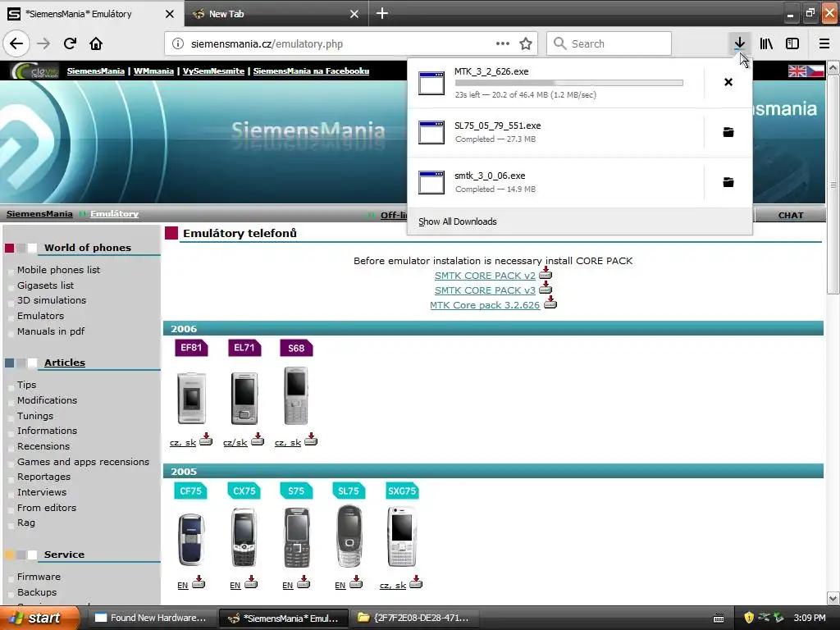Open the home page icon
The width and height of the screenshot is (840, 630).
(96, 43)
